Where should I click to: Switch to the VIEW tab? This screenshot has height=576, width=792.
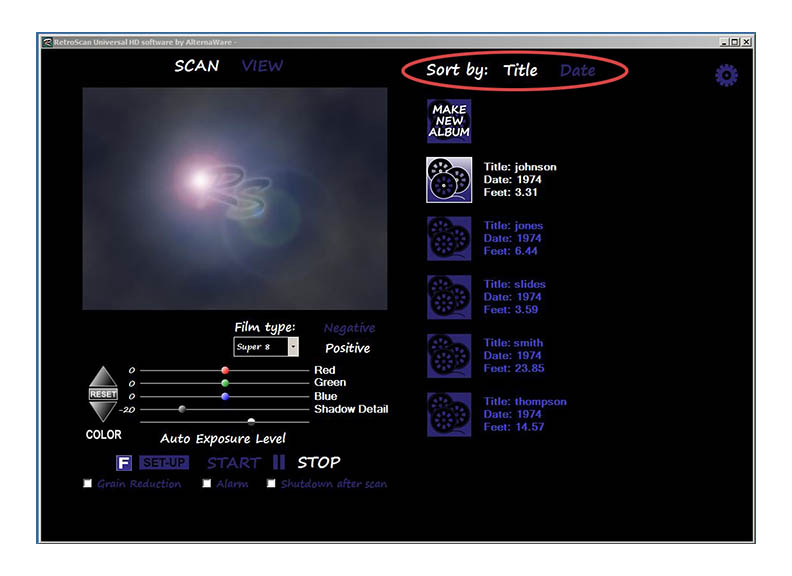(x=262, y=66)
